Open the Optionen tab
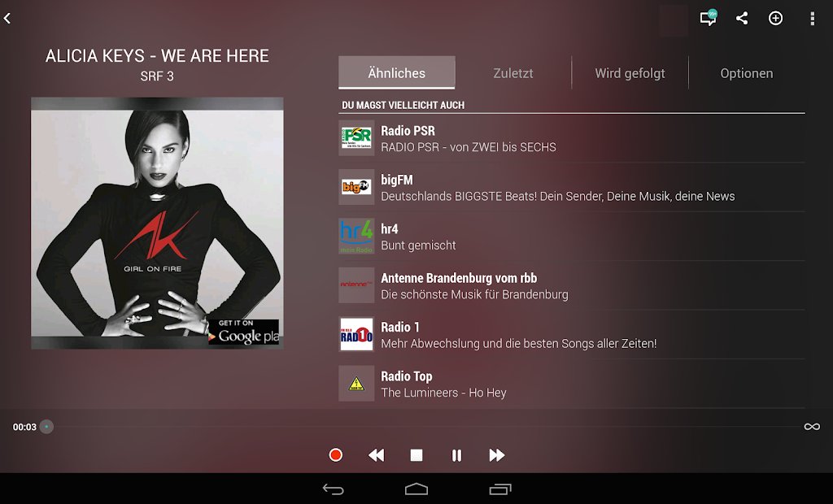 (x=746, y=72)
